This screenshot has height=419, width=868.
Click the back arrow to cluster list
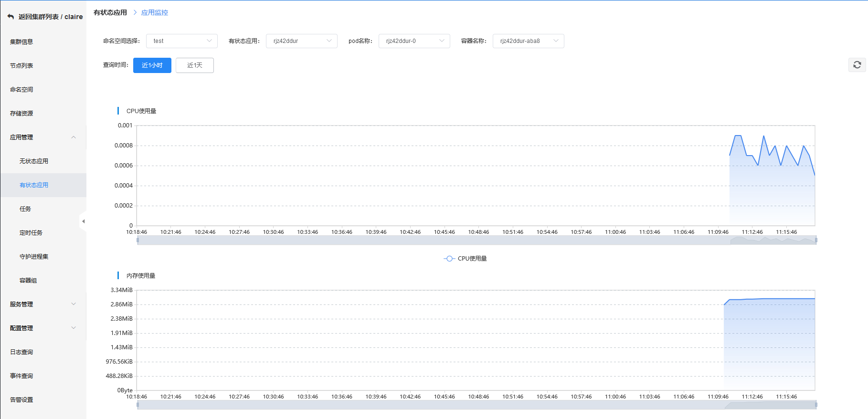coord(11,17)
